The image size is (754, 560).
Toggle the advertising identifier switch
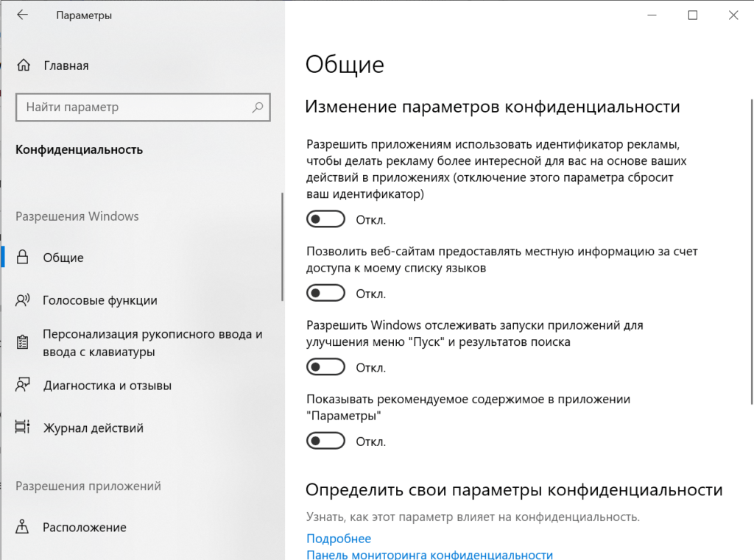pos(325,219)
